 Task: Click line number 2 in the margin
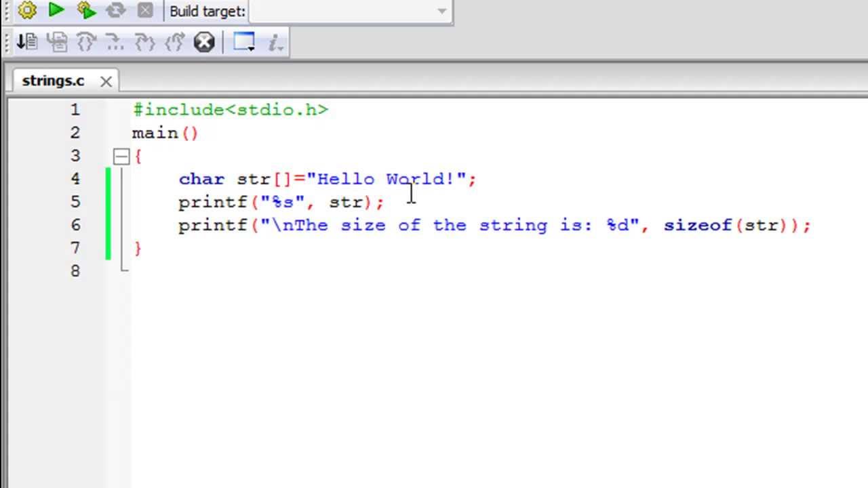pos(75,133)
